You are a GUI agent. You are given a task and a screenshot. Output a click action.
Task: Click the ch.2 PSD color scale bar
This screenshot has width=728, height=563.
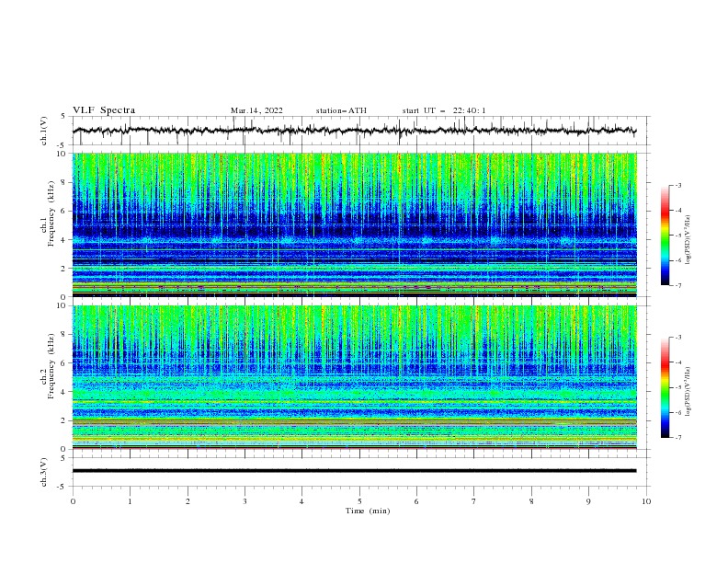click(665, 387)
